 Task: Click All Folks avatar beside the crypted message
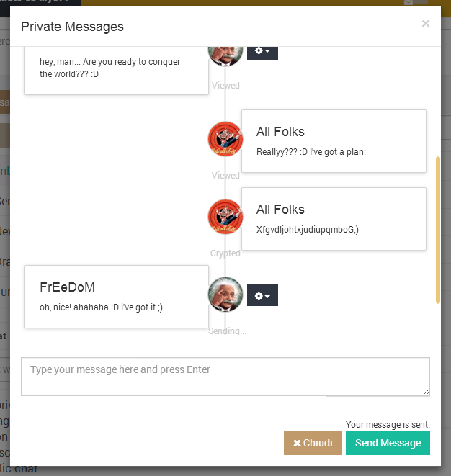[225, 217]
